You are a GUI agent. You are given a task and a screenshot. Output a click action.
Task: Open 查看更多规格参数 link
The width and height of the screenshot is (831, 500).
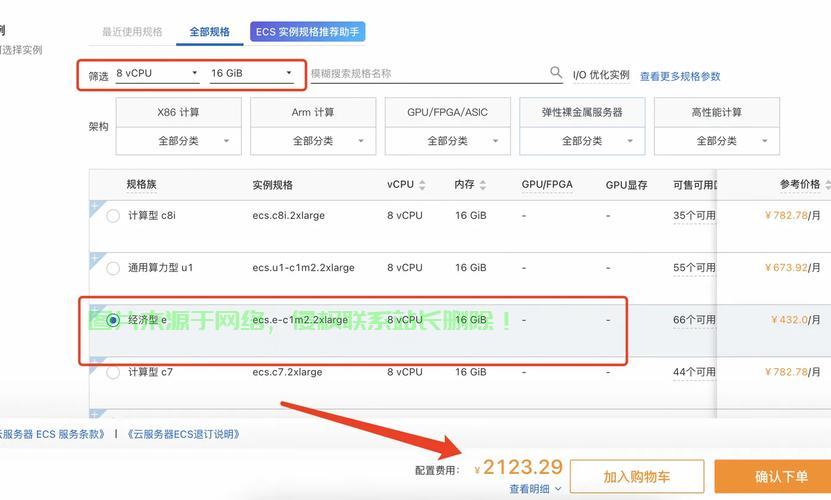[680, 76]
